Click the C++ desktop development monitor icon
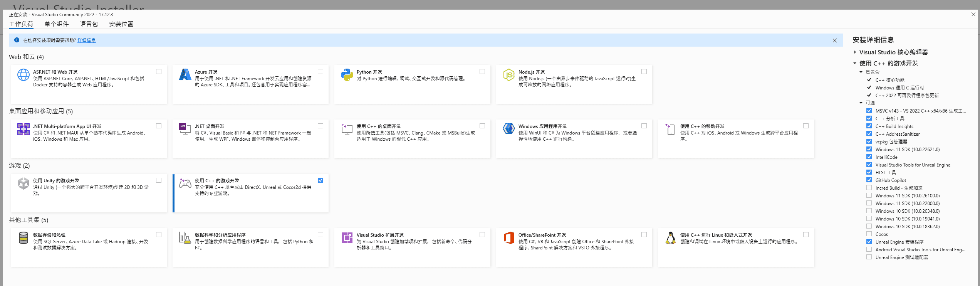The width and height of the screenshot is (980, 286). pos(347,129)
